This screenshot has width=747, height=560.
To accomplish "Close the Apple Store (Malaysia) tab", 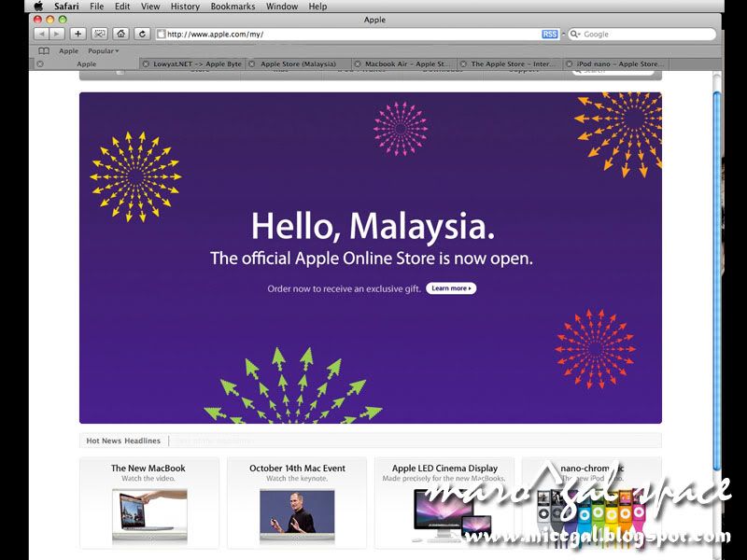I will [251, 63].
